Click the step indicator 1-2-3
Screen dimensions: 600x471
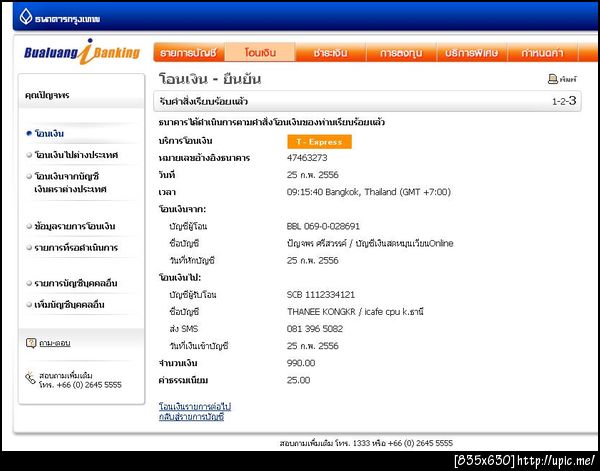pos(564,101)
